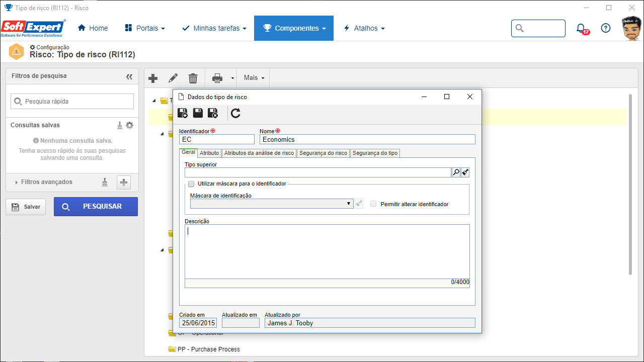Click the delete trash can icon
Image resolution: width=644 pixels, height=362 pixels.
tap(193, 78)
